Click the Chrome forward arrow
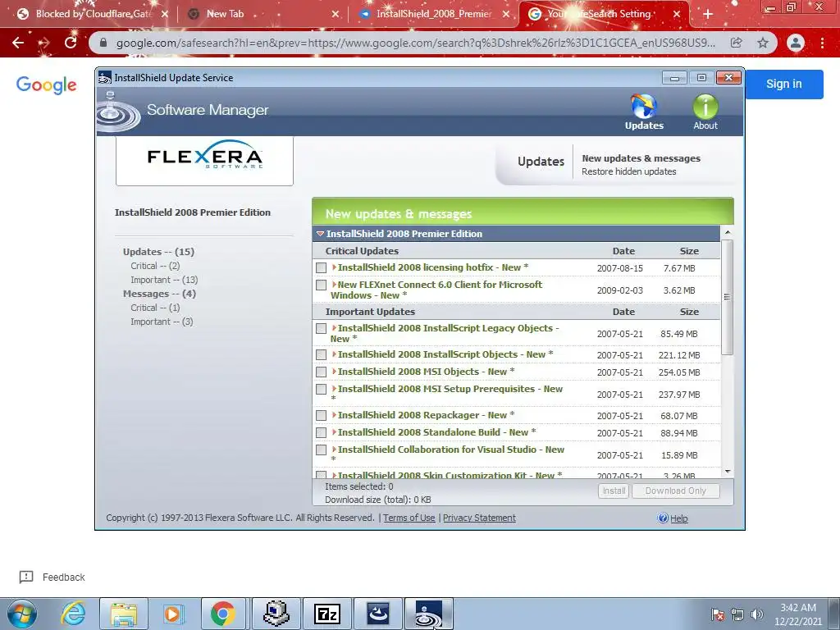This screenshot has height=630, width=840. [x=44, y=43]
